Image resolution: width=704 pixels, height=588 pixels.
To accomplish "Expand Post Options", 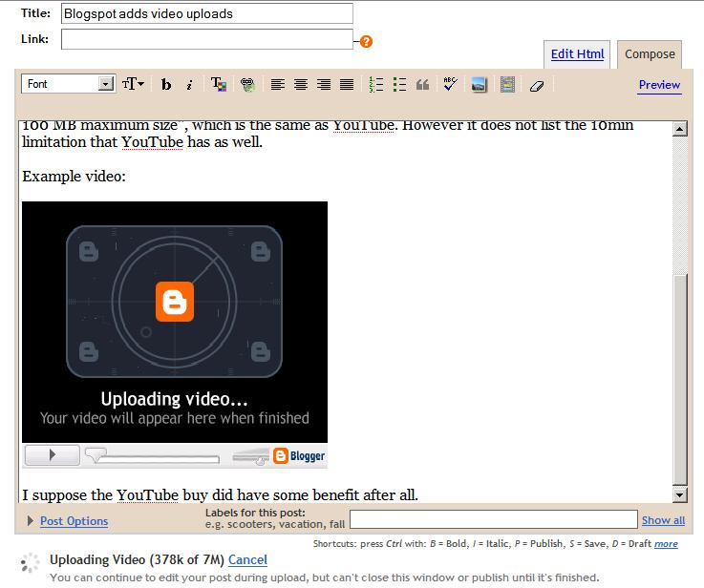I will (74, 521).
